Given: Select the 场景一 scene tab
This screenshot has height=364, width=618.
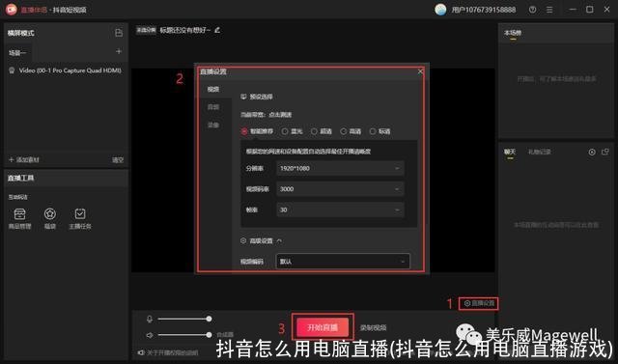Looking at the screenshot, I should (17, 53).
